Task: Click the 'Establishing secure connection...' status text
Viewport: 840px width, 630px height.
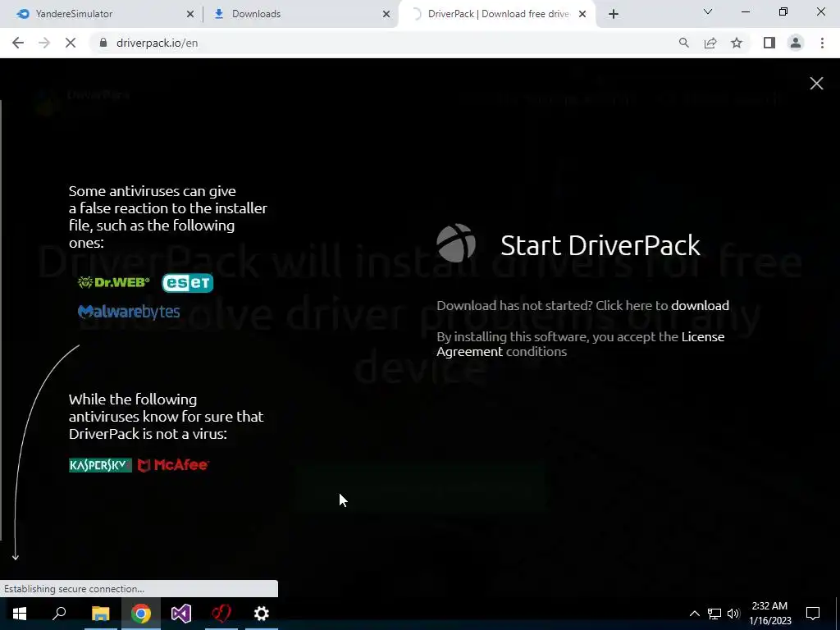Action: click(74, 589)
